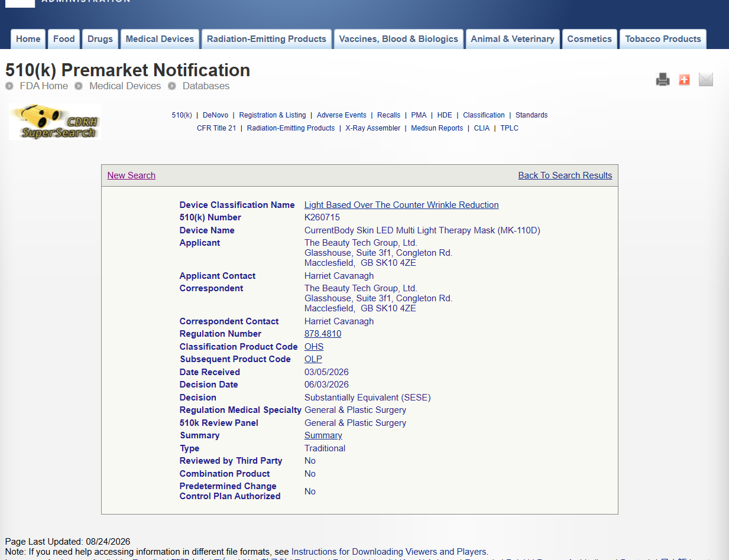Click Back To Search Results
Viewport: 729px width, 560px height.
(x=565, y=175)
